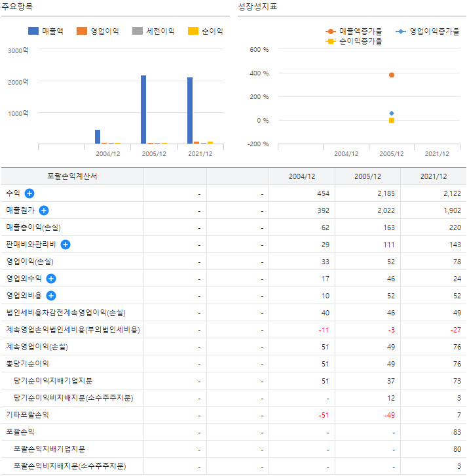The image size is (467, 476).
Task: Click the 2021/12 table column header
Action: click(x=434, y=176)
